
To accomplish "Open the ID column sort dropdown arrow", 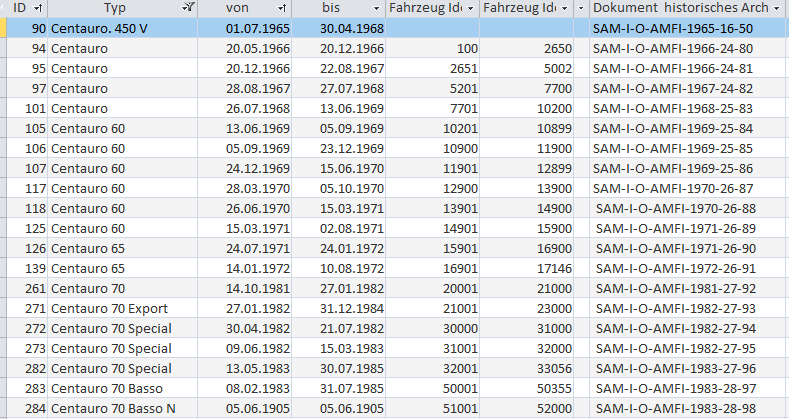I will pyautogui.click(x=38, y=8).
